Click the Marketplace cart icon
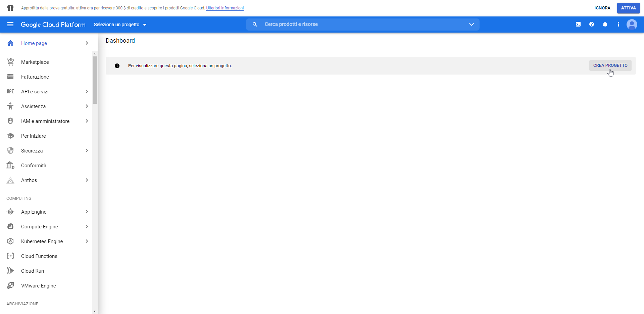The height and width of the screenshot is (314, 644). coord(10,62)
